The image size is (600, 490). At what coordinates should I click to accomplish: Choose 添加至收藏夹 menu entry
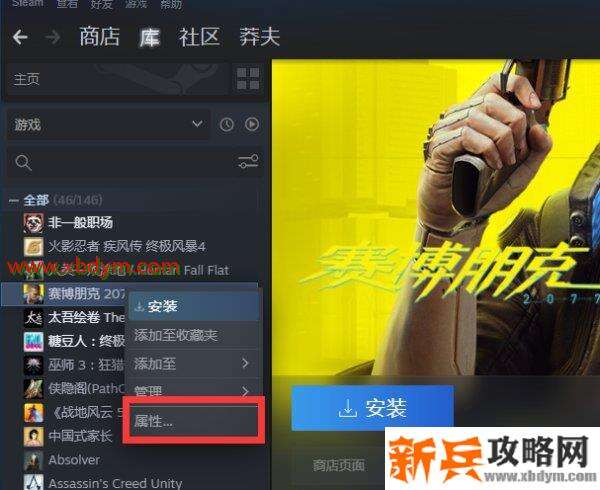click(x=194, y=335)
